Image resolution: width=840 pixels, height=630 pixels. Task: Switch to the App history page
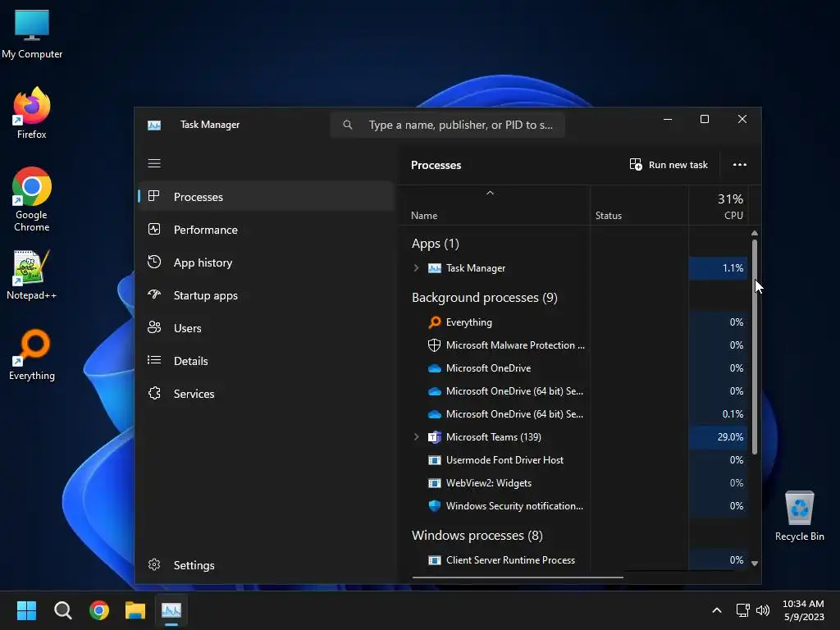point(267,262)
